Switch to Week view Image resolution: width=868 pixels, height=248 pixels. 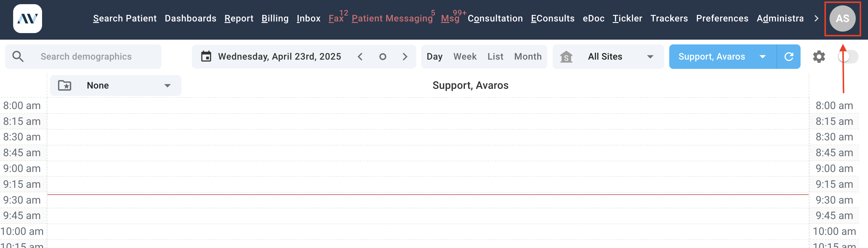tap(465, 57)
